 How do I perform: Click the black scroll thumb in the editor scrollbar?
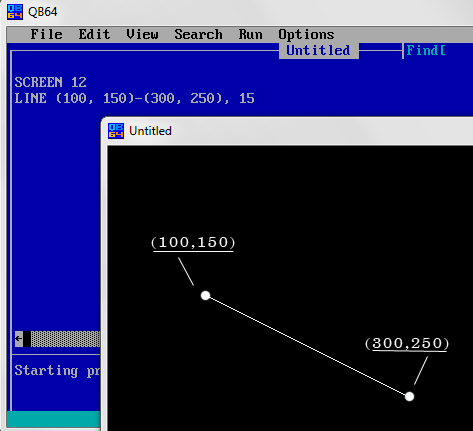pyautogui.click(x=27, y=339)
